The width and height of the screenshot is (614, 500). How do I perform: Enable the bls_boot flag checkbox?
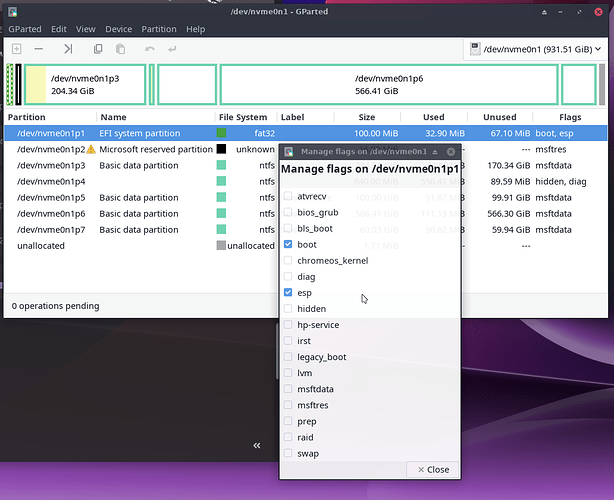[288, 228]
